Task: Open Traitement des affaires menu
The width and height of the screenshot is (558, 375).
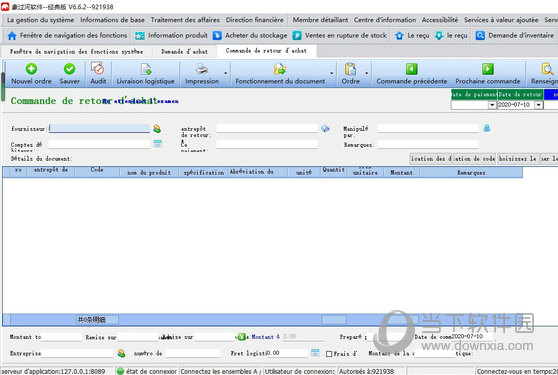Action: [x=185, y=20]
